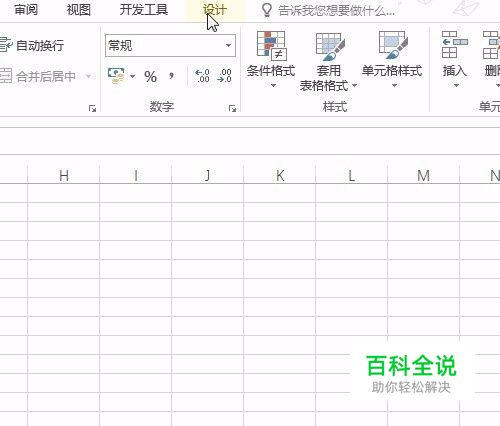Click the lightbulb Tell Me icon
500x426 pixels.
pos(267,10)
